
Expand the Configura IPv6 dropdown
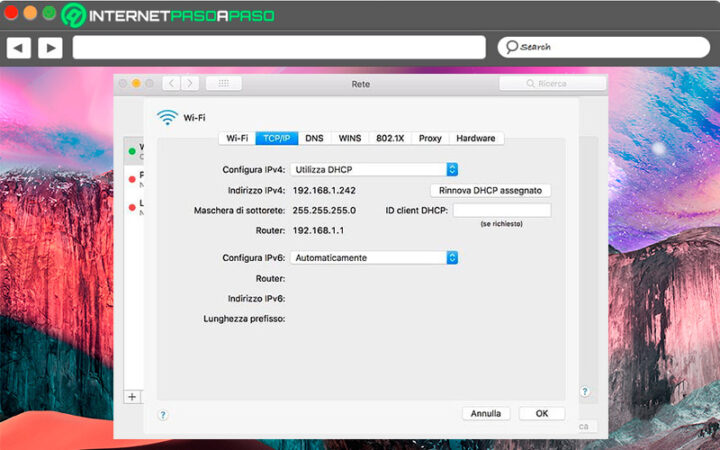tap(452, 258)
